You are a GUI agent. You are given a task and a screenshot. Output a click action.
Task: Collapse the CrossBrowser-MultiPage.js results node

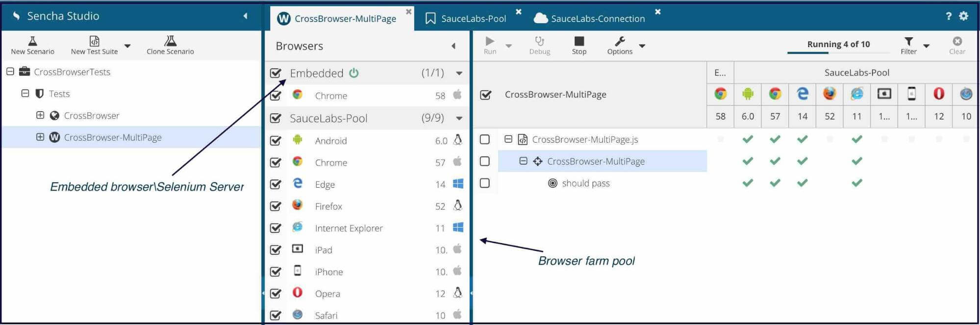coord(508,139)
